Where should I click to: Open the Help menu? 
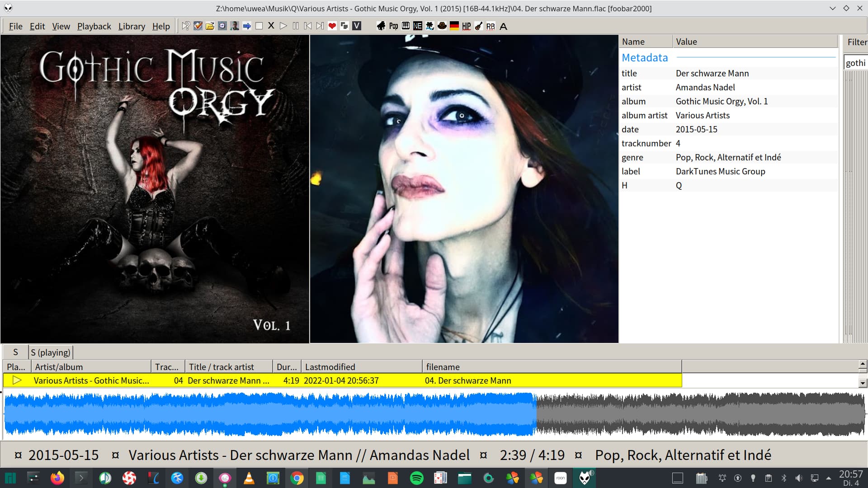point(161,26)
